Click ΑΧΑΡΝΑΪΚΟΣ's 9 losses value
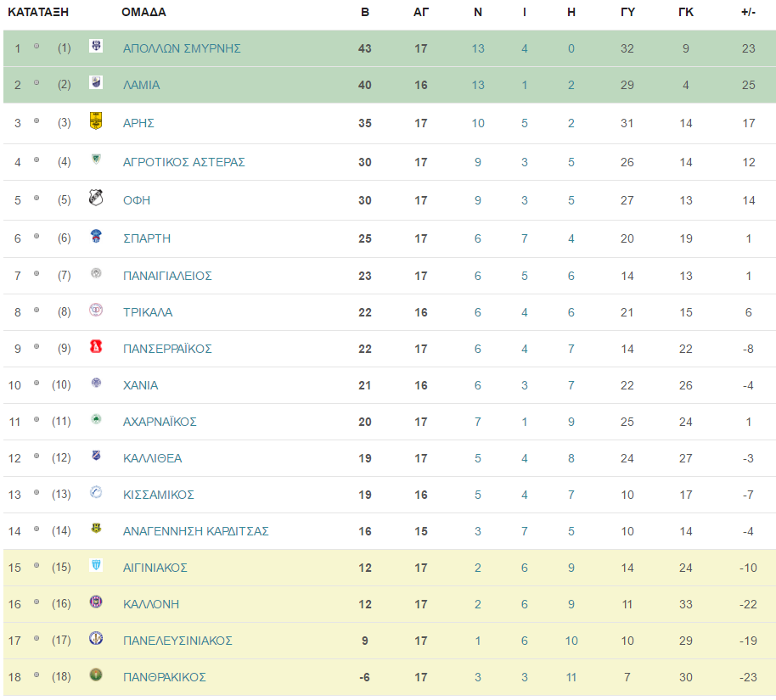776x700 pixels. pyautogui.click(x=571, y=422)
